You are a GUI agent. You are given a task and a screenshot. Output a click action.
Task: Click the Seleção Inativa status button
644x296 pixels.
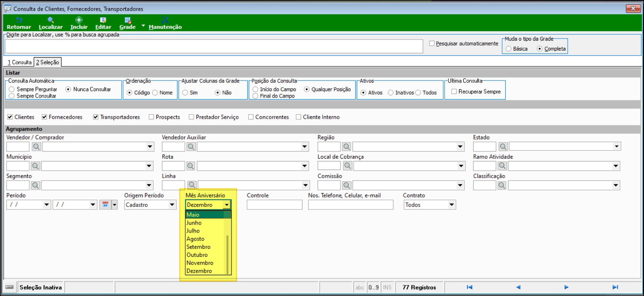(41, 287)
